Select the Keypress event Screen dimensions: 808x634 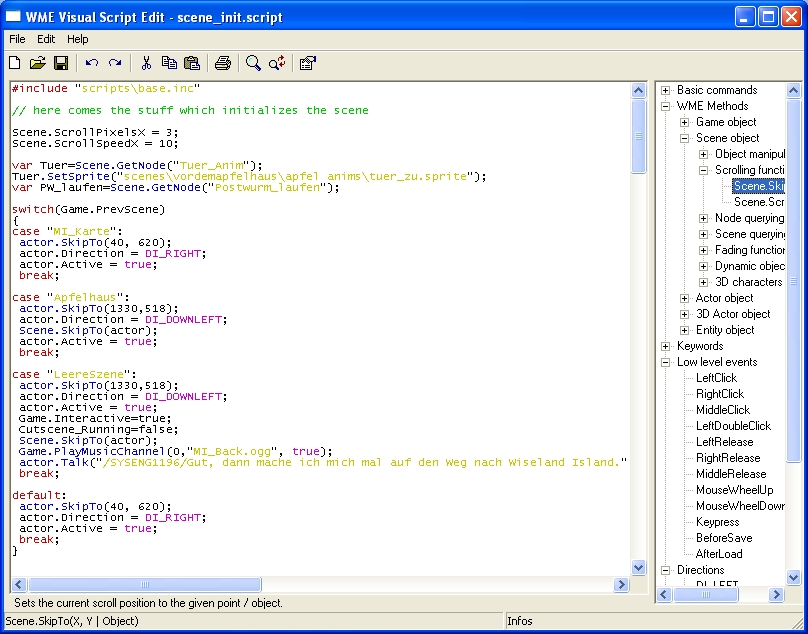(x=717, y=522)
